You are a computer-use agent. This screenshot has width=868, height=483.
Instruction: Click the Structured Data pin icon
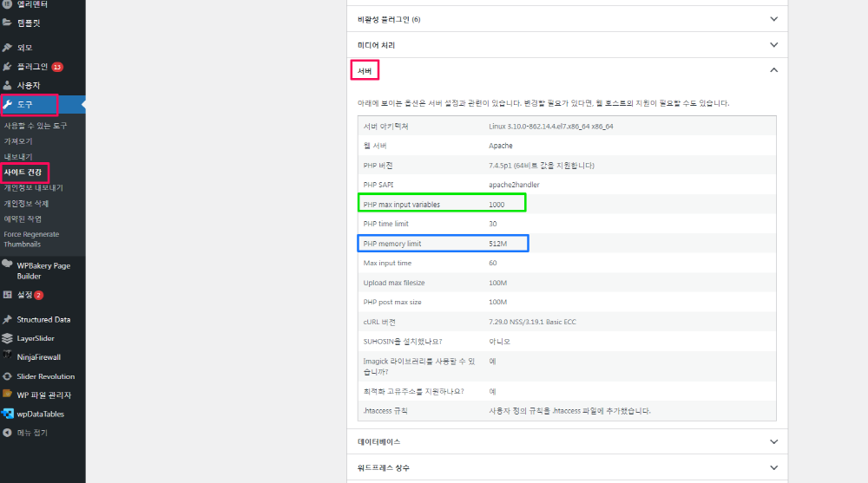pyautogui.click(x=7, y=319)
